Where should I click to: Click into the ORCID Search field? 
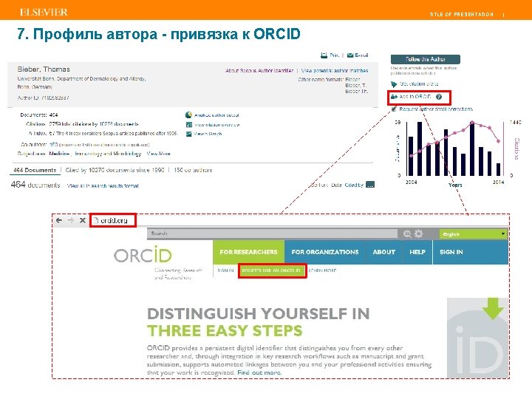(272, 233)
